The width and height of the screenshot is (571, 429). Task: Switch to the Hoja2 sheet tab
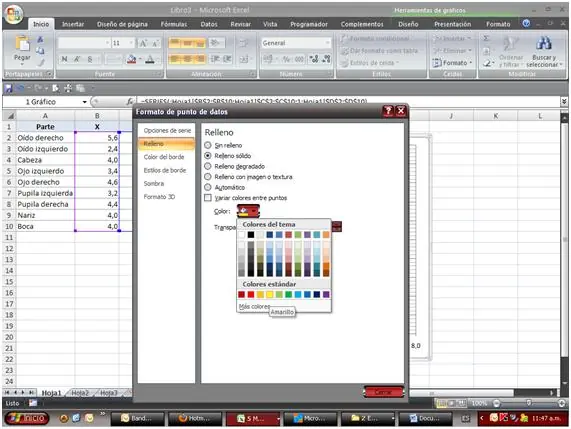tap(80, 393)
